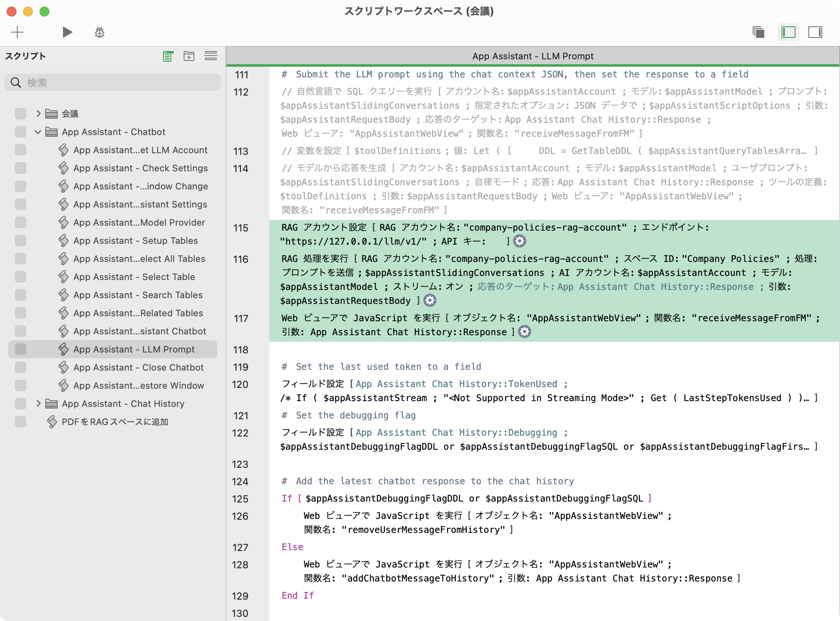Click the stacked windows icon in toolbar
The width and height of the screenshot is (840, 621).
pyautogui.click(x=758, y=32)
